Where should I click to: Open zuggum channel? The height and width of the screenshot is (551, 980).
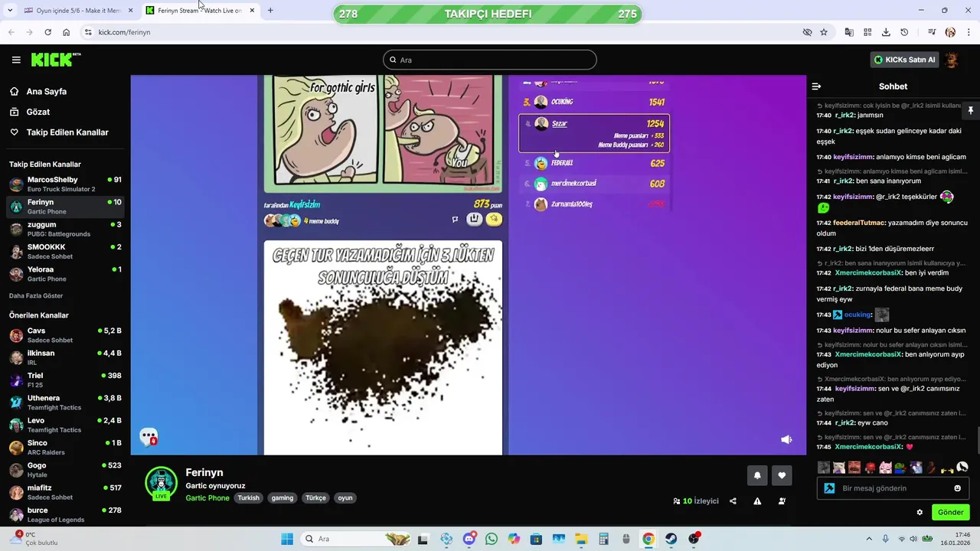65,229
